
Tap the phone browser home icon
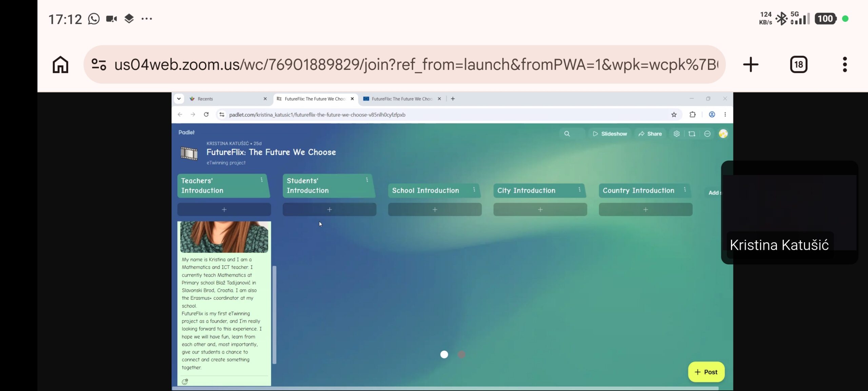click(60, 64)
